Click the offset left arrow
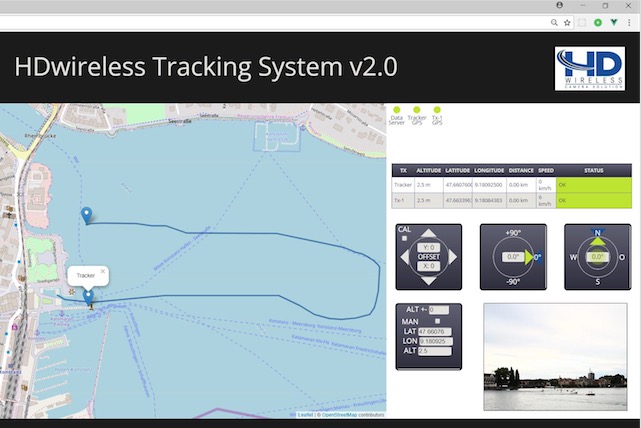Viewport: 641px width, 428px height. tap(404, 257)
